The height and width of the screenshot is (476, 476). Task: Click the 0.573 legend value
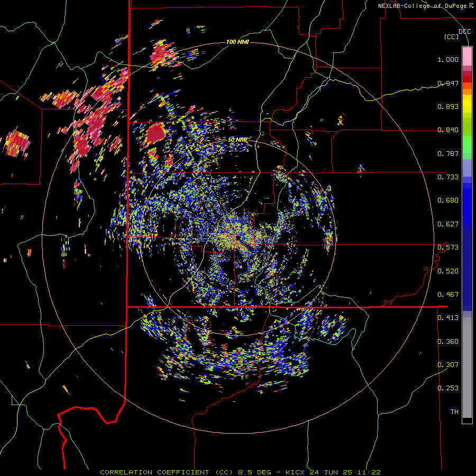[x=448, y=247]
